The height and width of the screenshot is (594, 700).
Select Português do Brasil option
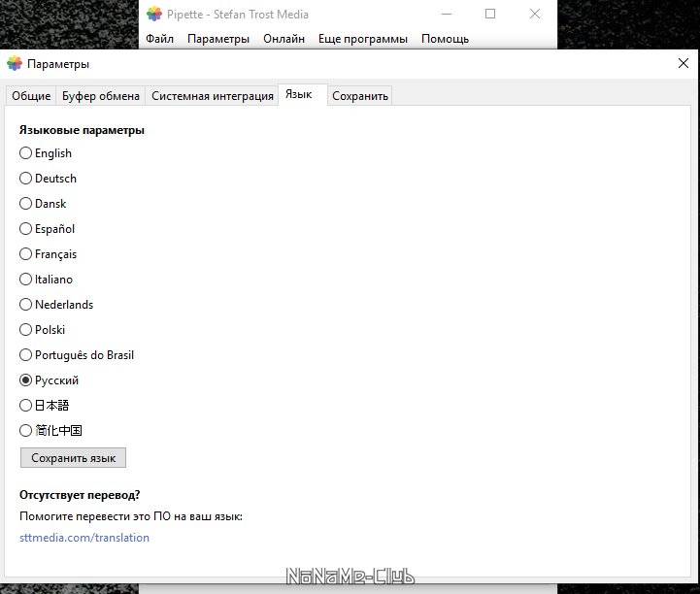[x=77, y=355]
